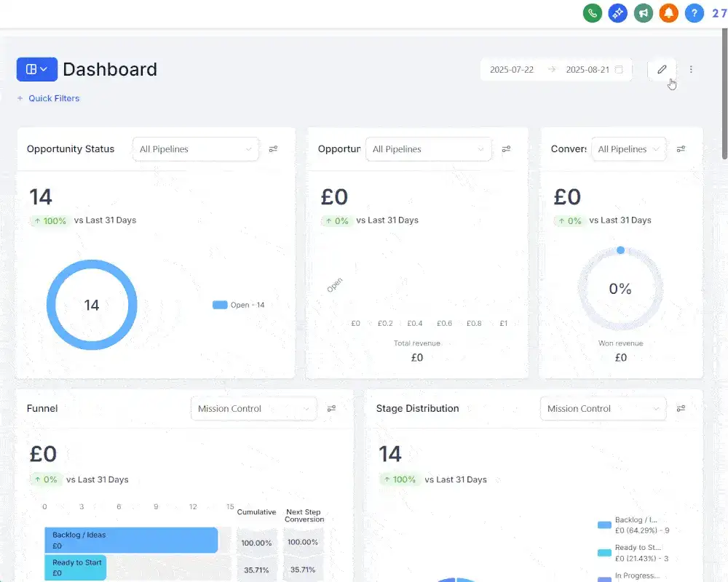Toggle Ready to Start legend swatch

point(604,553)
